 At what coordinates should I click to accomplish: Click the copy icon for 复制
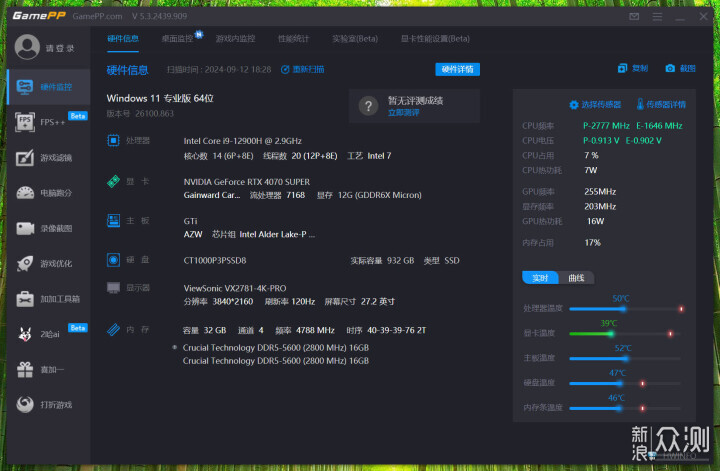point(622,68)
